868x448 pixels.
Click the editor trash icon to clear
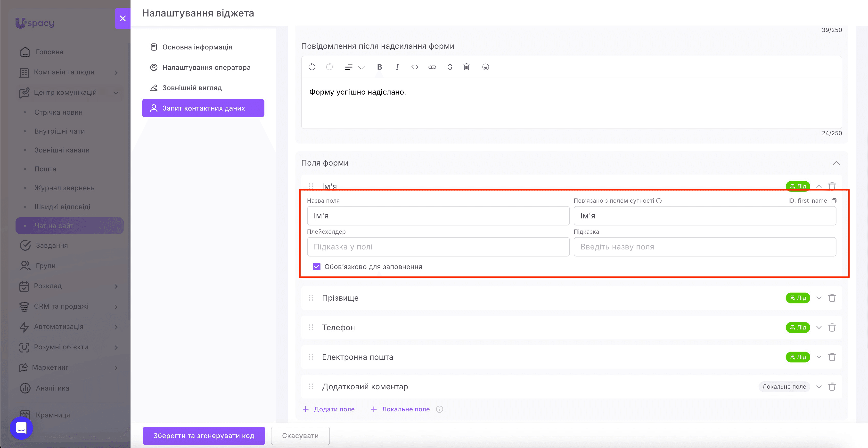coord(466,67)
